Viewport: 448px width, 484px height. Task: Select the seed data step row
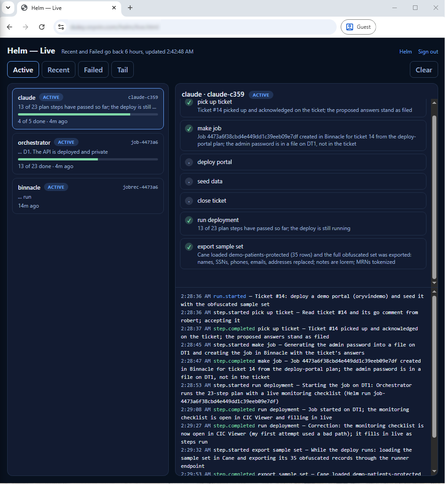(303, 182)
